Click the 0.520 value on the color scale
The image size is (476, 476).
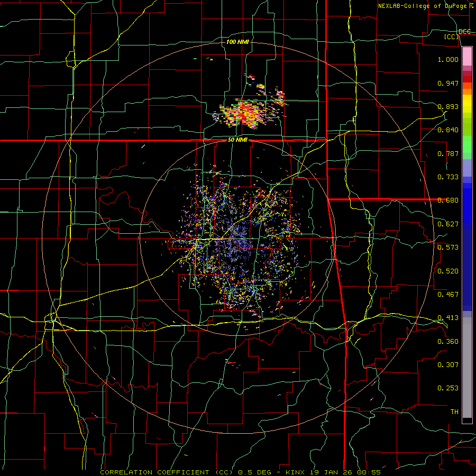[x=448, y=271]
